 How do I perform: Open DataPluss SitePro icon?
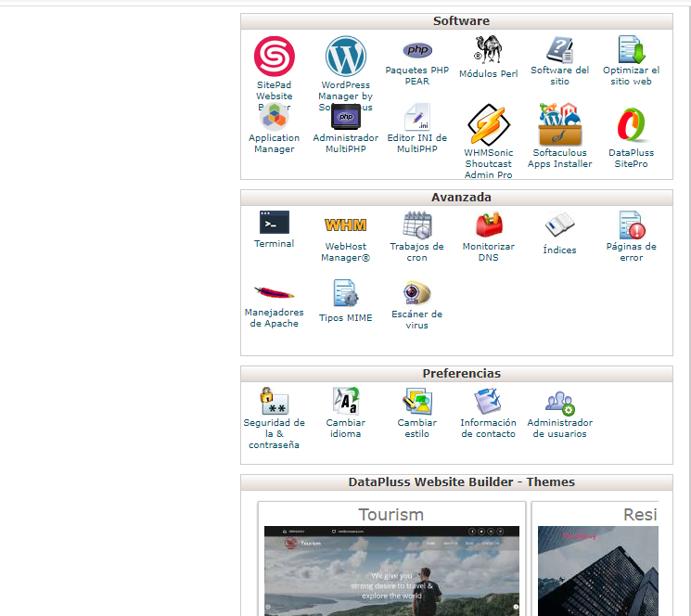point(631,123)
